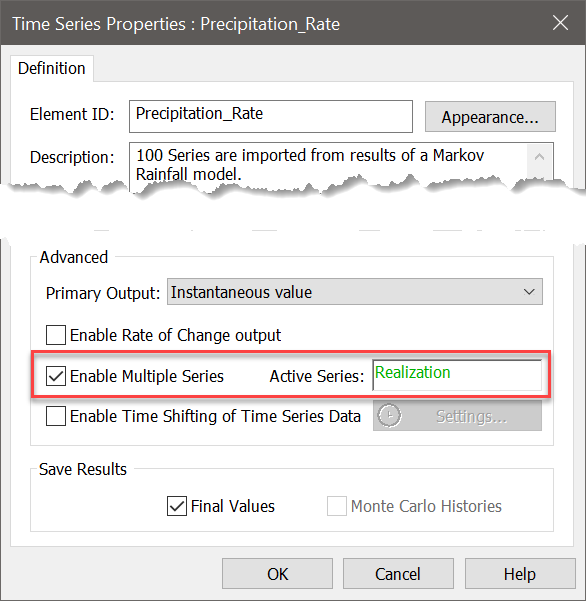Select the Definition tab
The image size is (586, 601).
pos(52,68)
